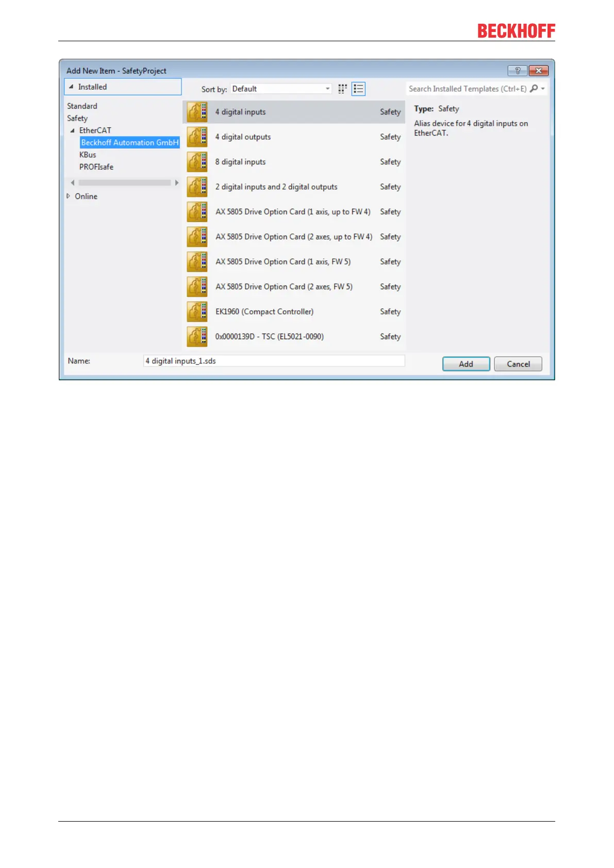Image resolution: width=614 pixels, height=868 pixels.
Task: Select the Safety category in tree
Action: 77,119
